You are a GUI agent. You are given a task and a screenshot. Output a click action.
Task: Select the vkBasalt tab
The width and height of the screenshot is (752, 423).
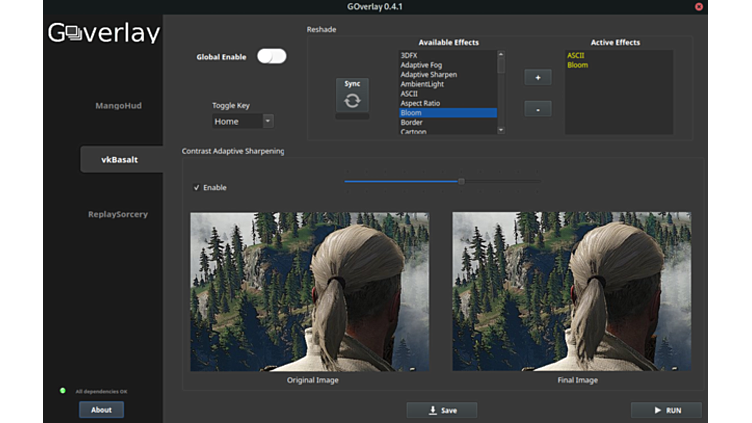pos(120,159)
